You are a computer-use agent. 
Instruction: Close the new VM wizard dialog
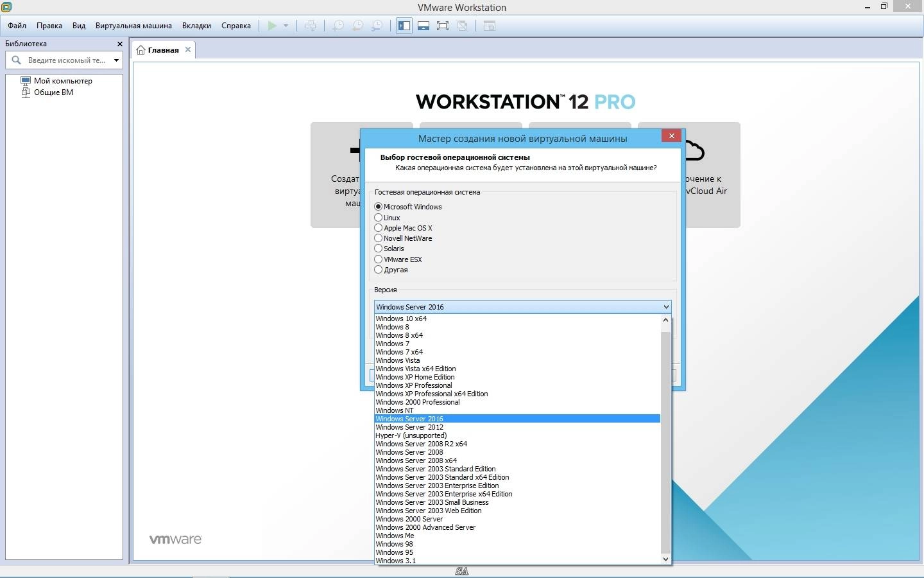(671, 136)
